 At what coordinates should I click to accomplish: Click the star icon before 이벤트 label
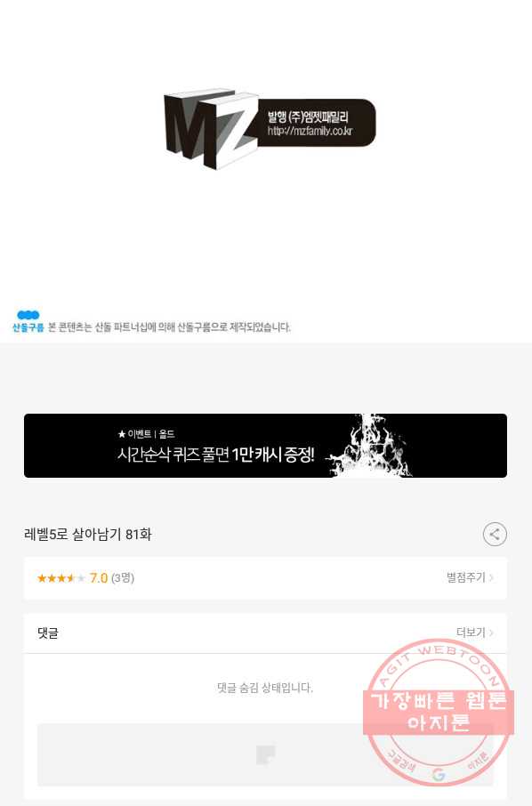click(x=122, y=434)
